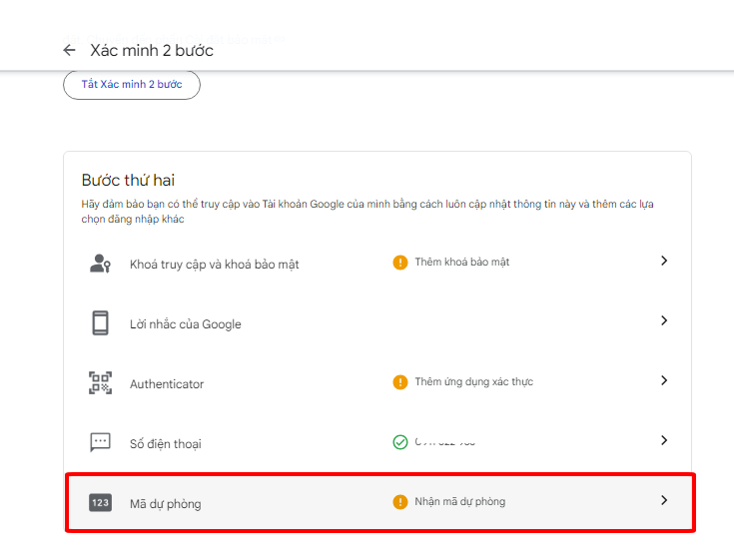This screenshot has height=560, width=734.
Task: Click the green checkmark icon by phone number
Action: pyautogui.click(x=400, y=442)
